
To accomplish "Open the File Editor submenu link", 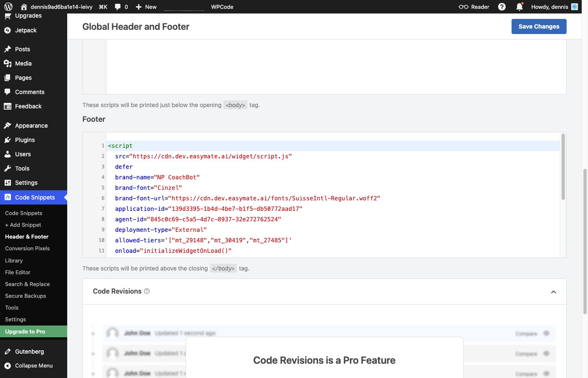I will coord(18,272).
